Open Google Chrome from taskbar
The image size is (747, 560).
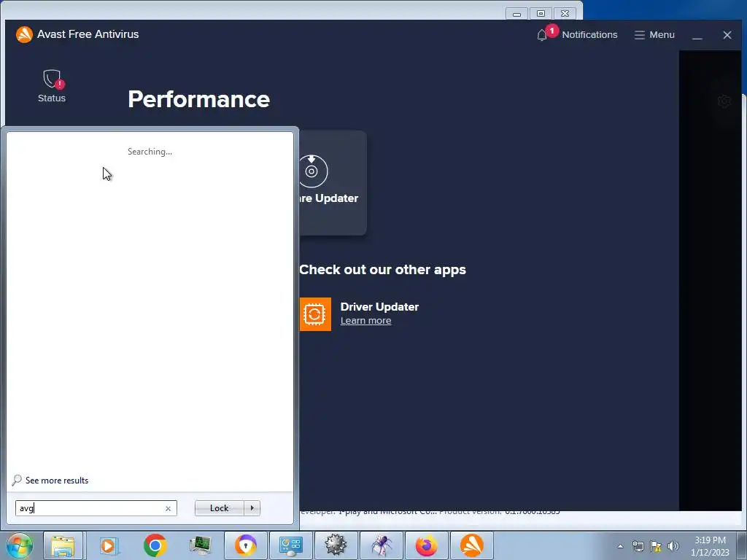pos(155,545)
